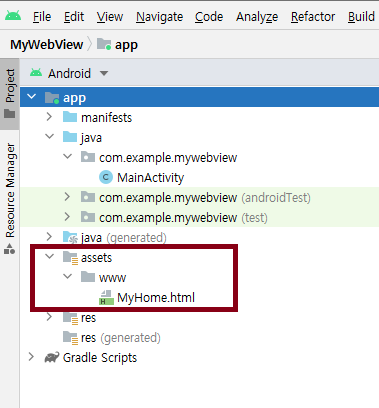
Task: Click the manifests folder icon
Action: pyautogui.click(x=70, y=117)
